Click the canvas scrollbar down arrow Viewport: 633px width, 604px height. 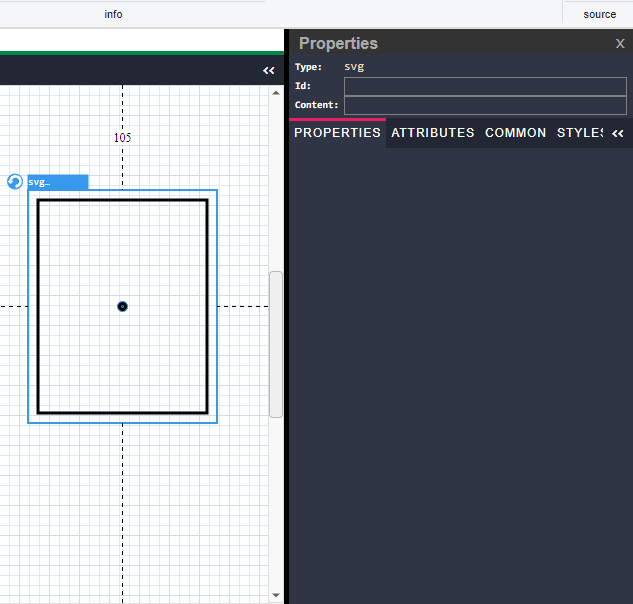276,595
